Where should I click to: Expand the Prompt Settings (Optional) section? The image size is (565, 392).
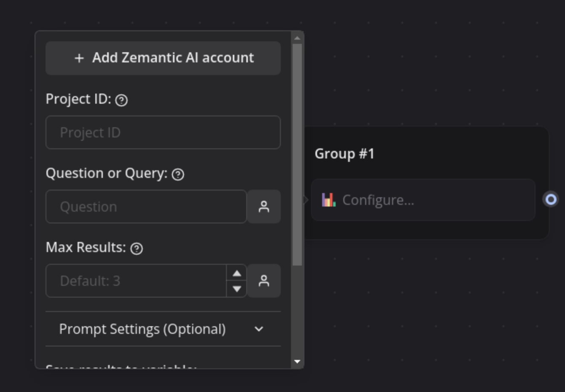pos(163,329)
